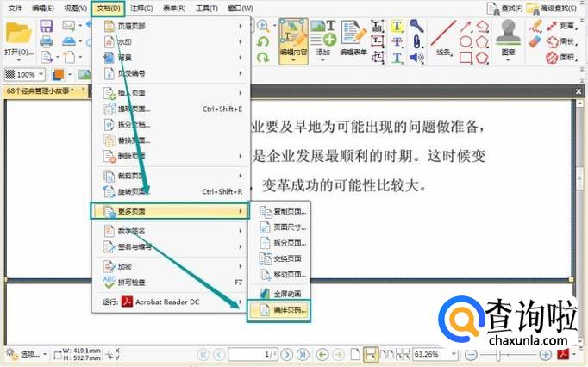
Task: Open the 编辑(E) menu
Action: tap(43, 8)
